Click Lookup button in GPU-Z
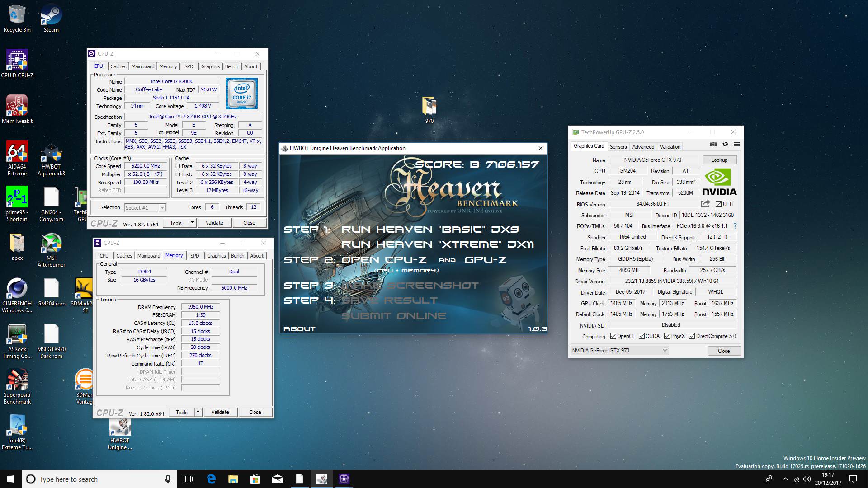The image size is (868, 488). pyautogui.click(x=719, y=160)
